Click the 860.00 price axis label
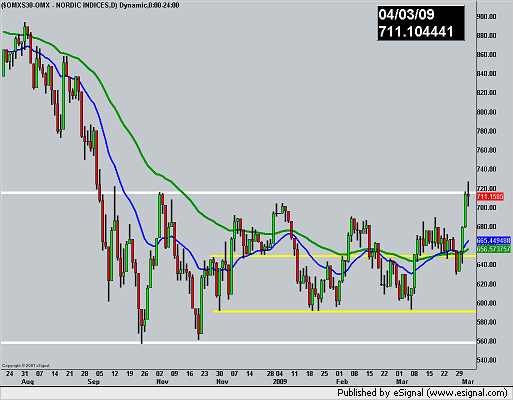513x400 pixels. 487,54
